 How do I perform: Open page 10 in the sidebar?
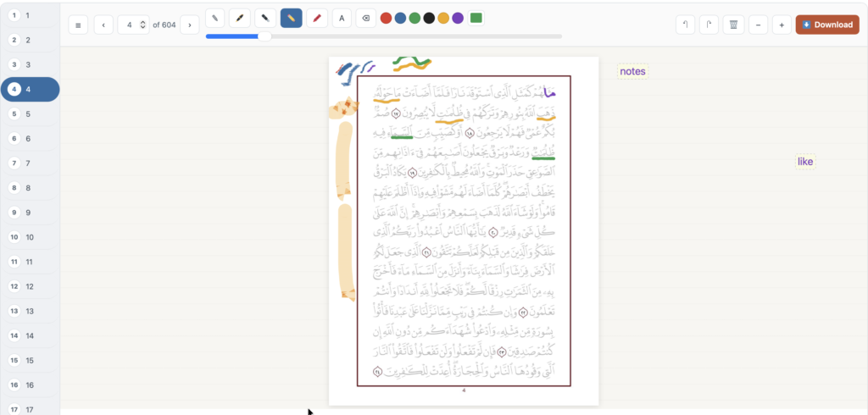point(29,237)
